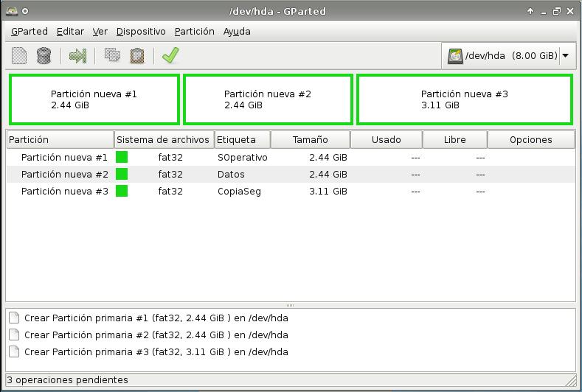Sort by Tamaño column header
582x392 pixels.
(x=310, y=139)
